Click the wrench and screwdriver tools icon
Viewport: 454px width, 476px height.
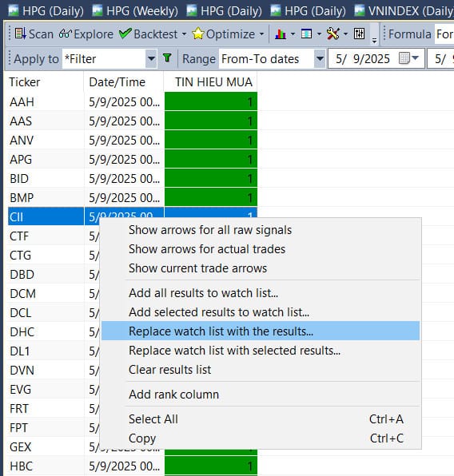333,34
